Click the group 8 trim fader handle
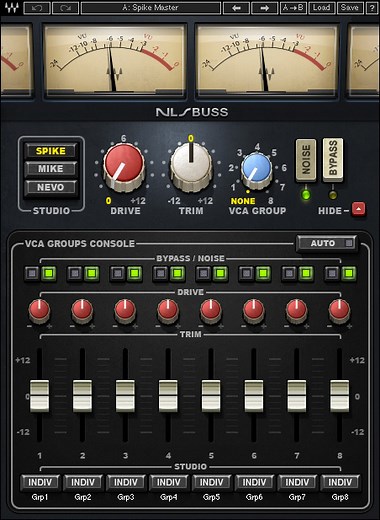This screenshot has width=380, height=520. [340, 396]
